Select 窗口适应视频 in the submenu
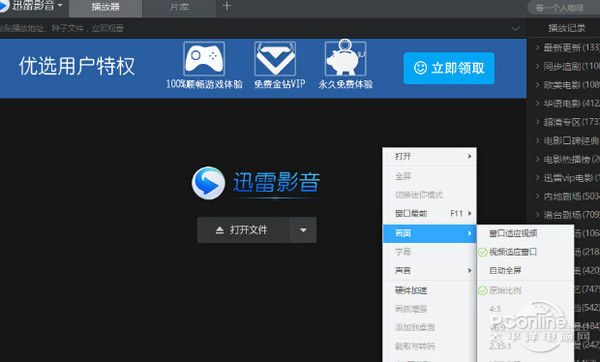This screenshot has height=362, width=600. point(525,233)
